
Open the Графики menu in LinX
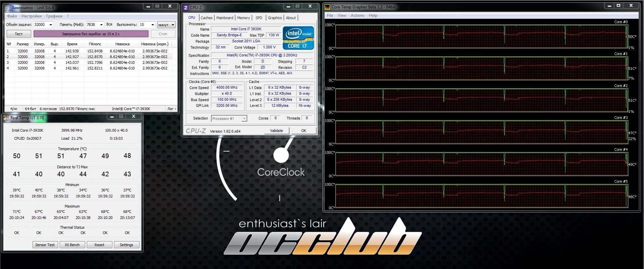click(x=54, y=16)
